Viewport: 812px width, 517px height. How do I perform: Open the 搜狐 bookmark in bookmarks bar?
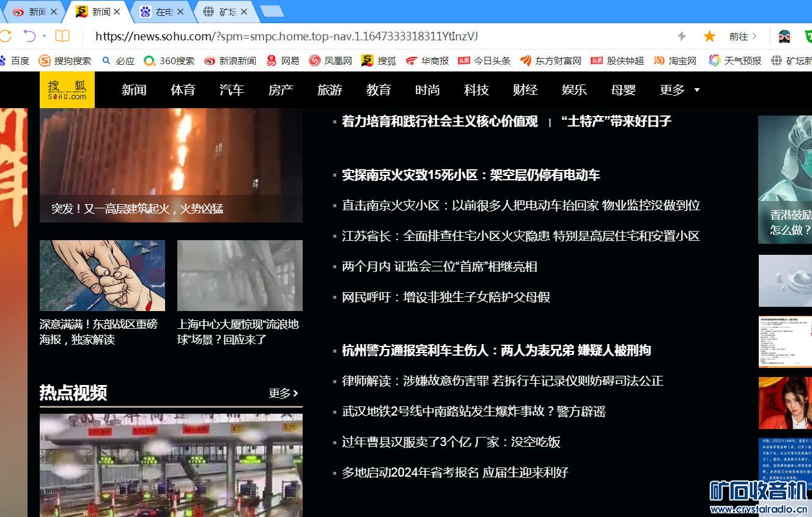(x=378, y=61)
